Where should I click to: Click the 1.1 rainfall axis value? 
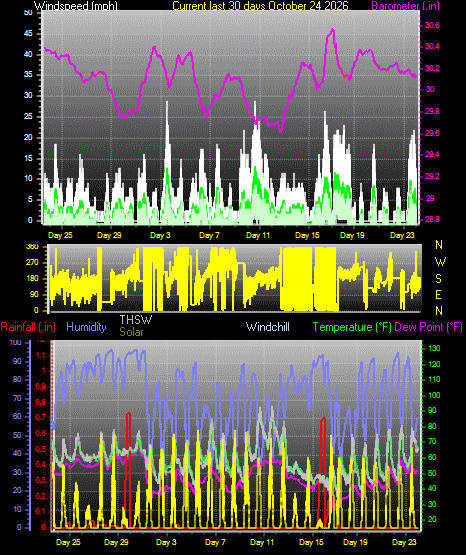[x=41, y=356]
